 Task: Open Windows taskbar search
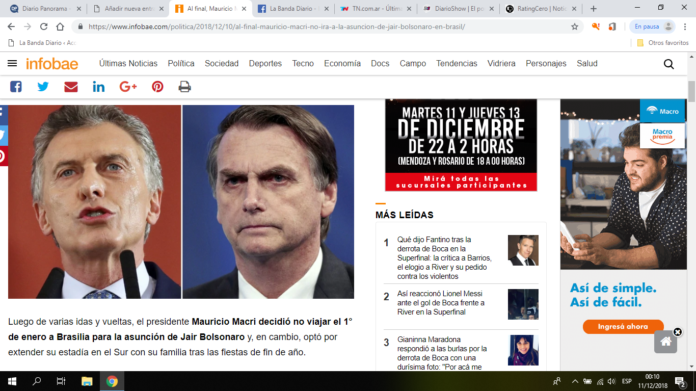coord(37,381)
